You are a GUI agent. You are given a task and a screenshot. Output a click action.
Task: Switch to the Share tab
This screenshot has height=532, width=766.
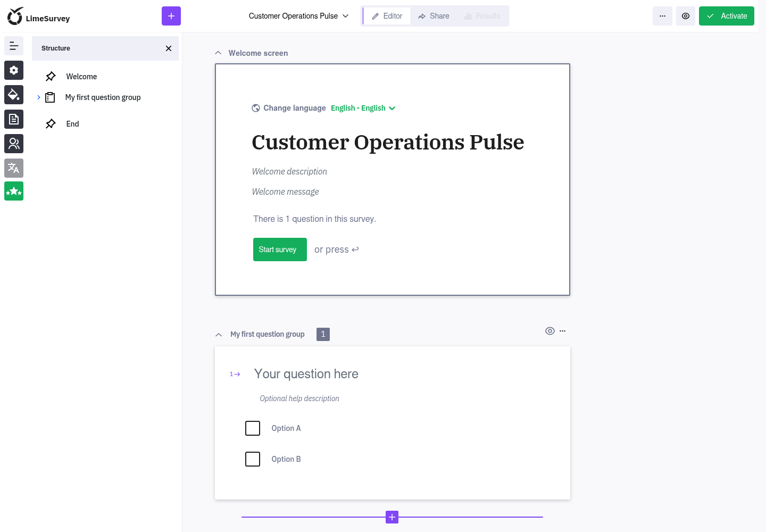pos(434,16)
